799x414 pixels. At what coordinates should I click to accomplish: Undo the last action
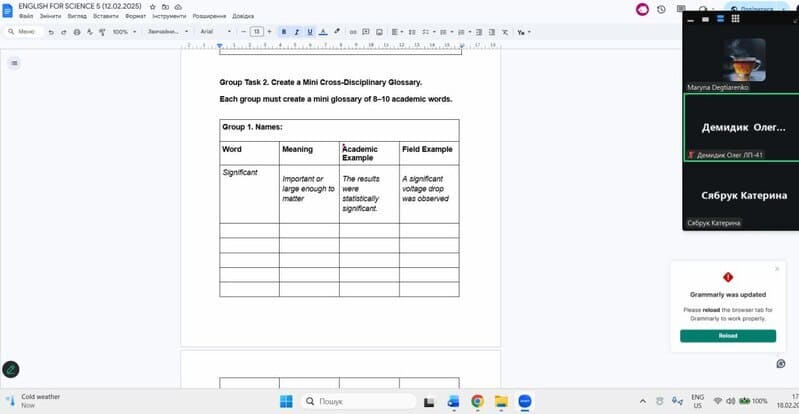51,32
